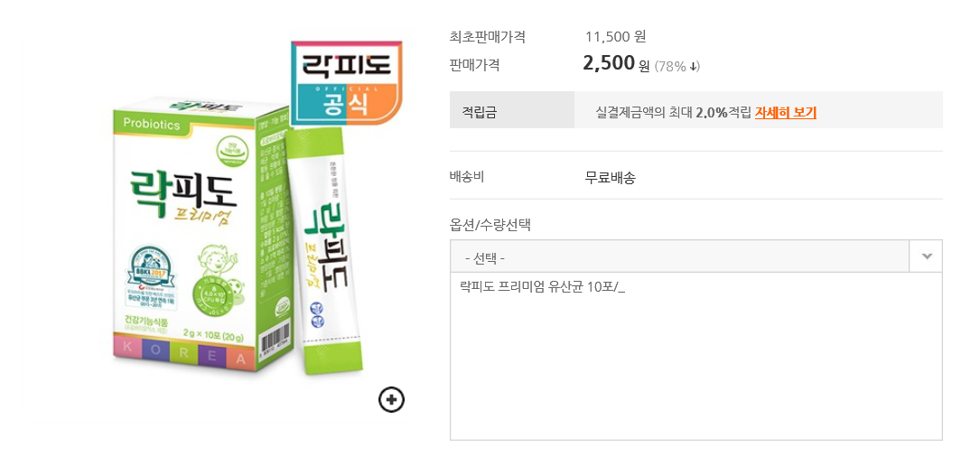The image size is (980, 475).
Task: Click the 무료배송 shipping text
Action: tap(611, 177)
